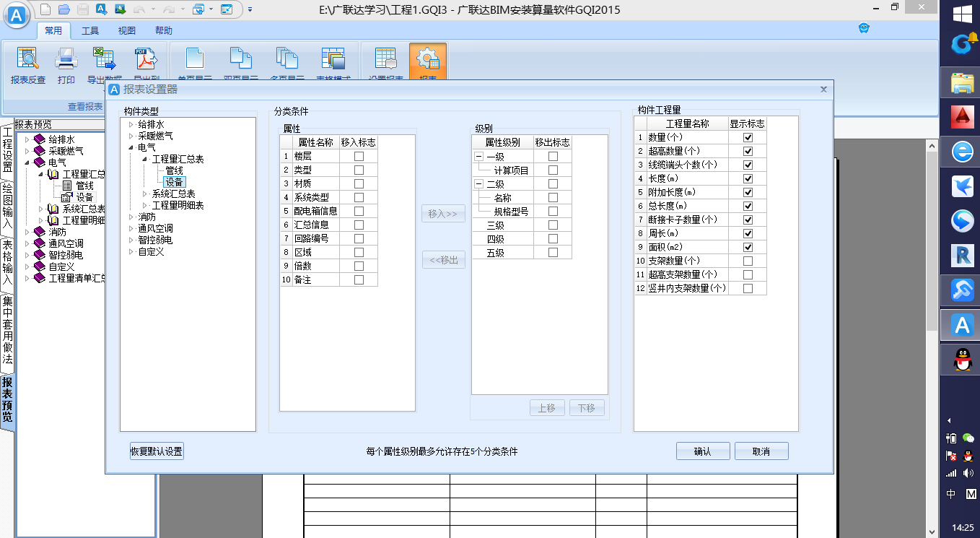Click the 打印 print icon
This screenshot has height=538, width=980.
coord(66,65)
